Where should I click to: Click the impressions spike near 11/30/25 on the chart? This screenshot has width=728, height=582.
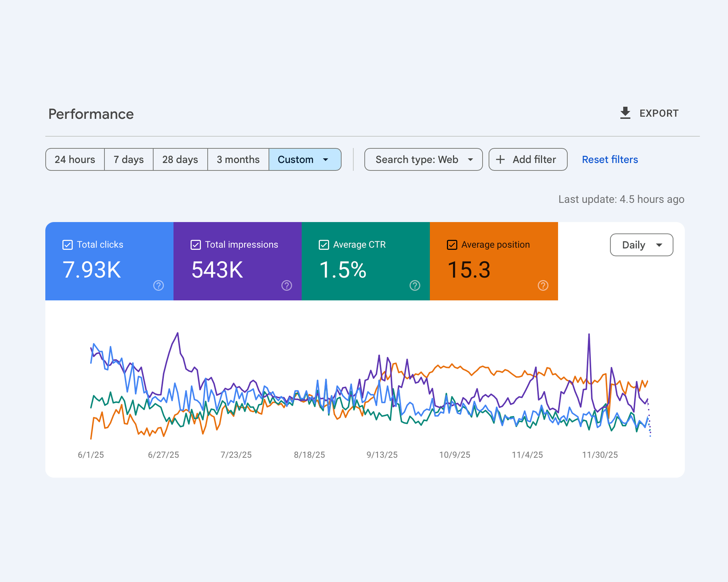tap(589, 335)
